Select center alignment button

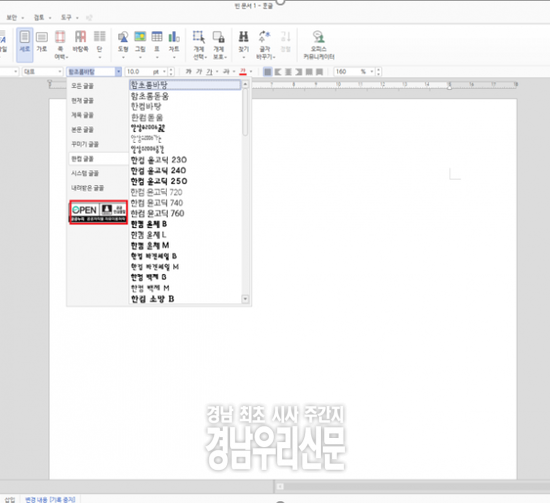288,72
